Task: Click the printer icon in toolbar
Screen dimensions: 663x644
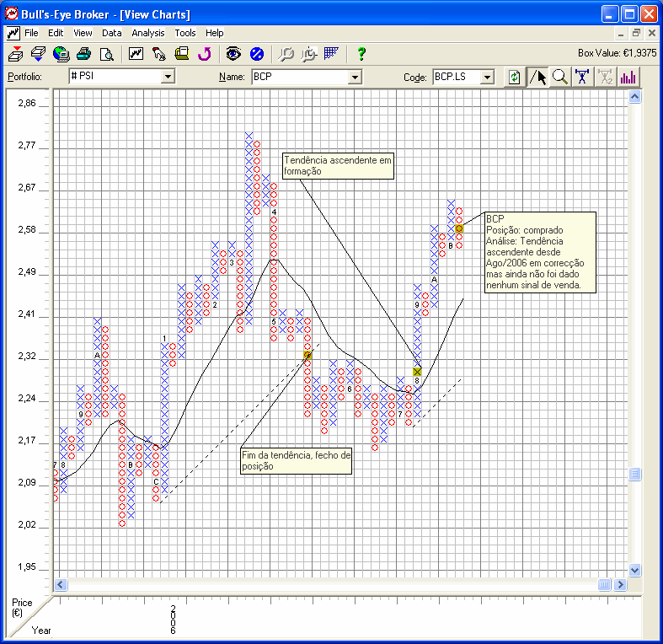Action: [x=83, y=54]
